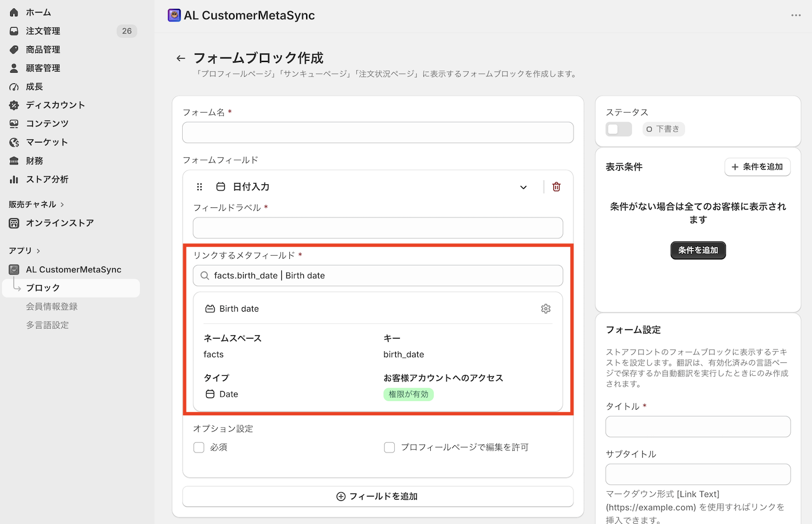Click the Analytics (ストア分析) bar chart icon
This screenshot has width=812, height=524.
click(x=14, y=179)
